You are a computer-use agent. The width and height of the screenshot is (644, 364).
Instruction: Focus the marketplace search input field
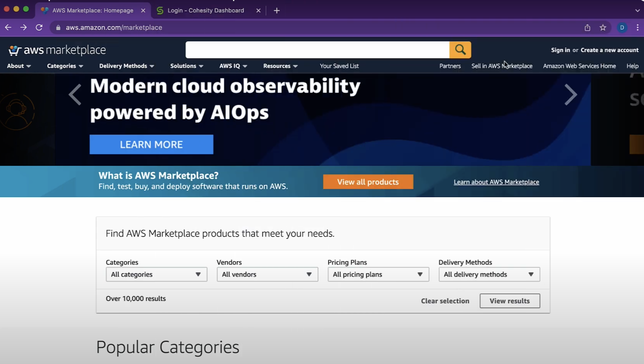317,50
